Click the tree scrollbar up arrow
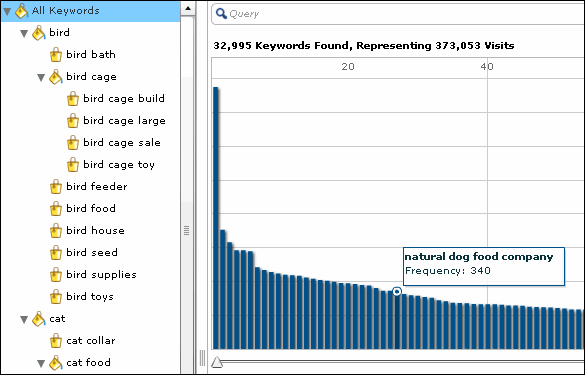This screenshot has height=375, width=585. point(188,8)
